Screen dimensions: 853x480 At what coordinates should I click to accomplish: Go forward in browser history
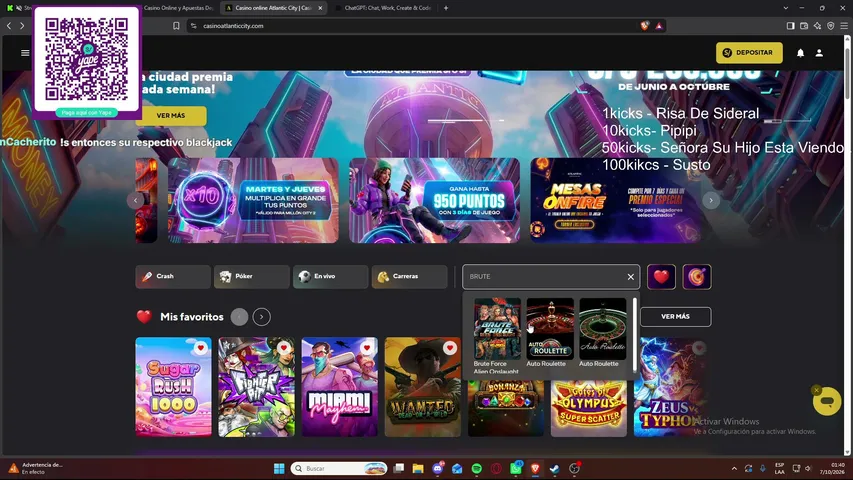[22, 26]
